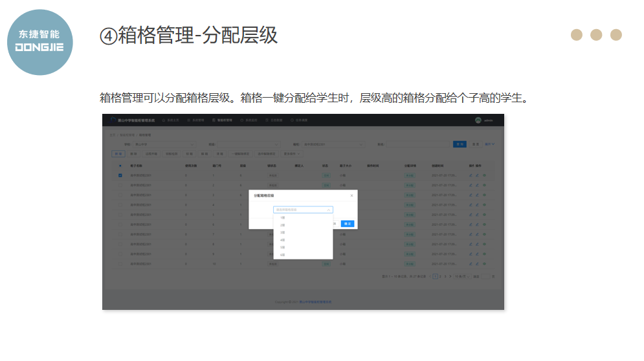Click the admin user avatar icon
The image size is (644, 361).
(x=478, y=120)
